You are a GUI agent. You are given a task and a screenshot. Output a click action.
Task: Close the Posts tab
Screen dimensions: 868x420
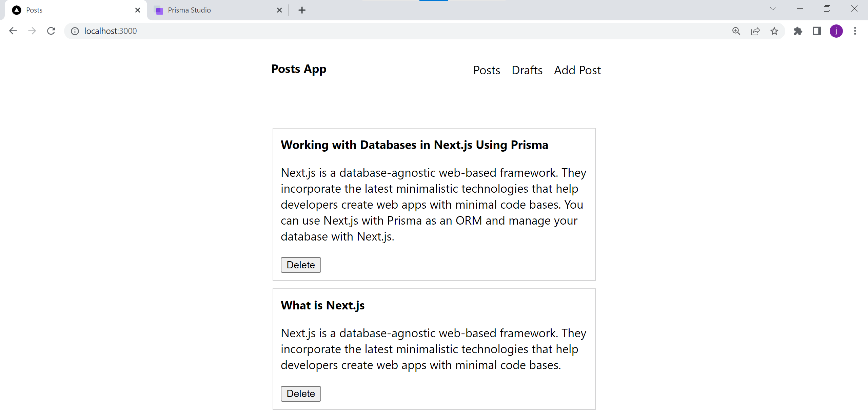click(x=137, y=10)
